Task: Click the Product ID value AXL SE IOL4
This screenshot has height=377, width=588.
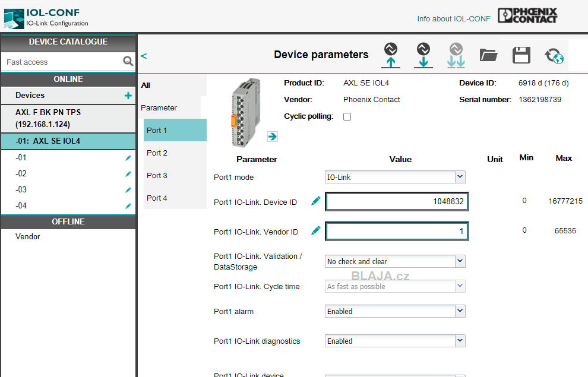Action: pos(366,83)
